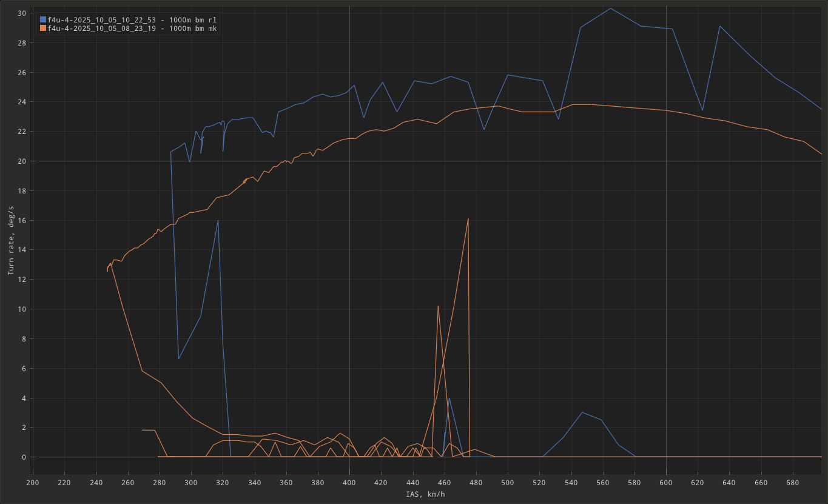This screenshot has width=828, height=504.
Task: Select the orange spike peak near 475 km/h
Action: pyautogui.click(x=468, y=219)
